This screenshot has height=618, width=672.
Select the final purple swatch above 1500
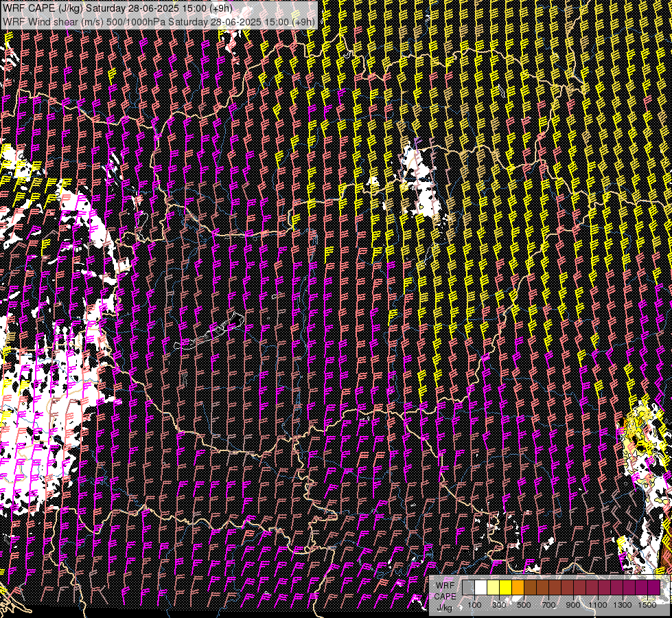(x=653, y=588)
